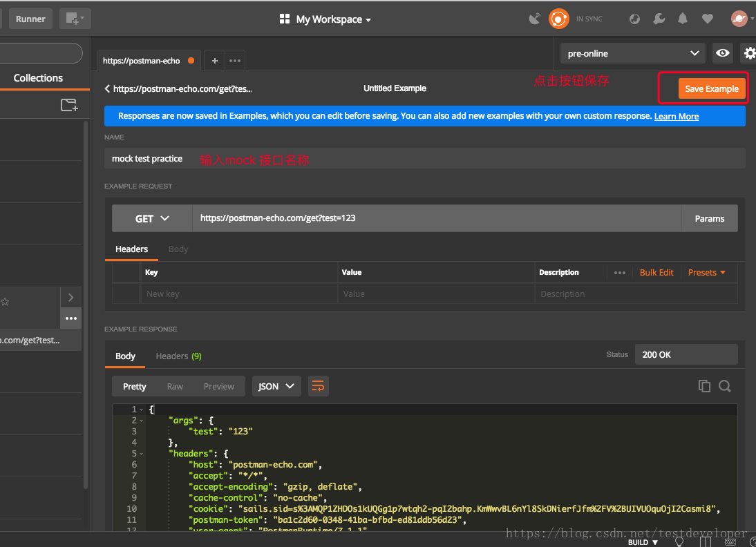The image size is (756, 547).
Task: Open the pre-online environment dropdown
Action: point(632,53)
